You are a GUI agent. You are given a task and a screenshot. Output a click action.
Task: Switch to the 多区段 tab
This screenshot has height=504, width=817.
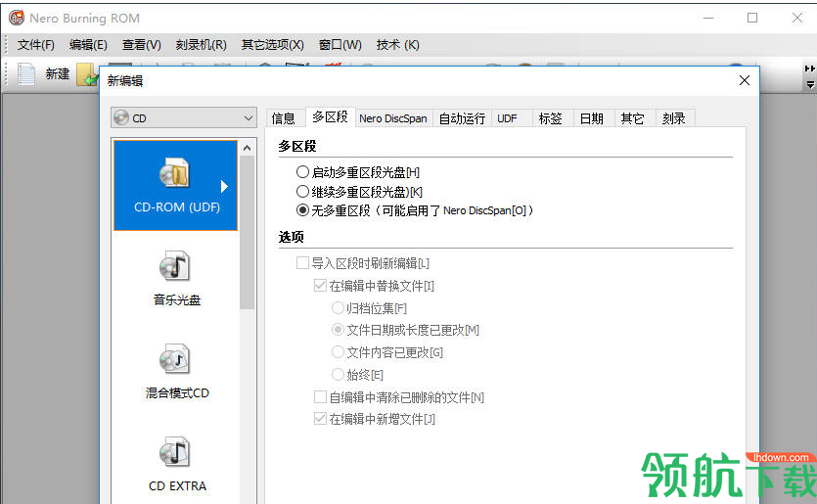point(331,117)
